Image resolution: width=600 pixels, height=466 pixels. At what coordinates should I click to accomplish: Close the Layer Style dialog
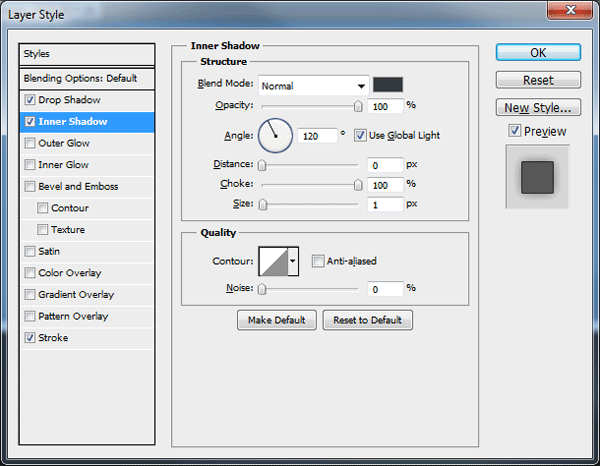click(570, 10)
